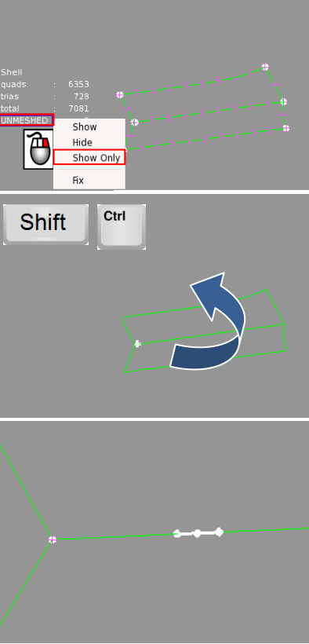Click the UNMESHED row in the Shell list
The width and height of the screenshot is (309, 644).
tap(26, 120)
